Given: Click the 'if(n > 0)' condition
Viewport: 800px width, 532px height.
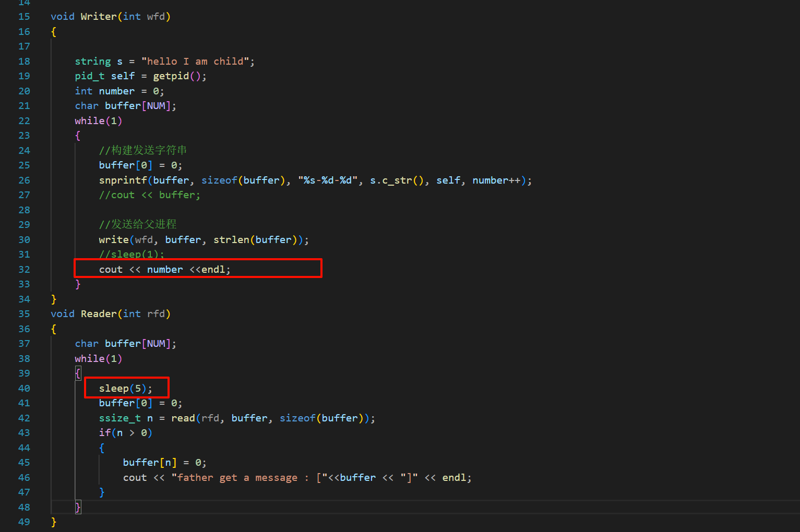Looking at the screenshot, I should pyautogui.click(x=126, y=433).
